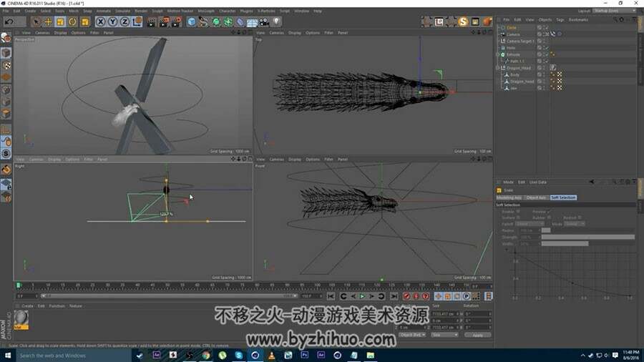
Task: Open the Size mode dropdown
Action: (444, 335)
